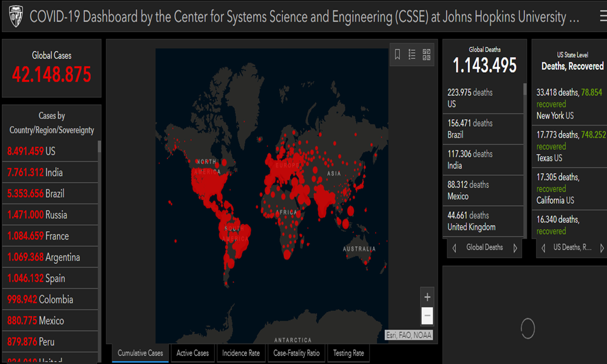Switch to the Incidence Rate tab

240,353
